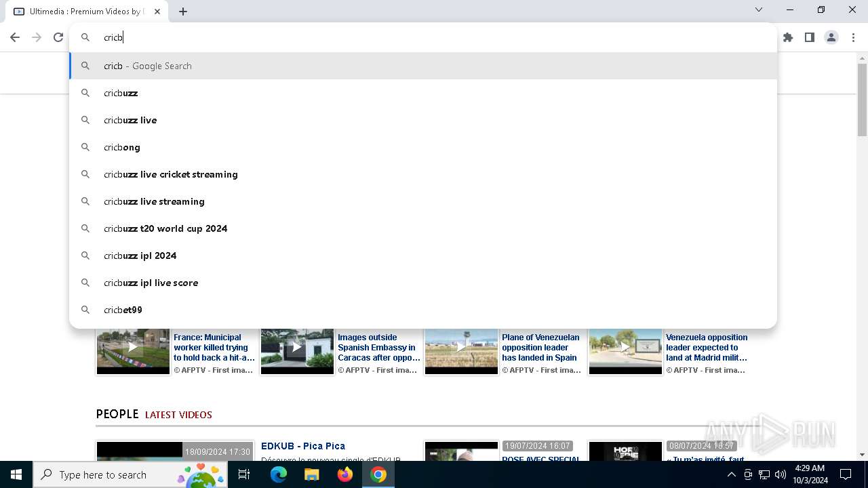The image size is (868, 488).
Task: Open the network tray icon
Action: pos(764,474)
